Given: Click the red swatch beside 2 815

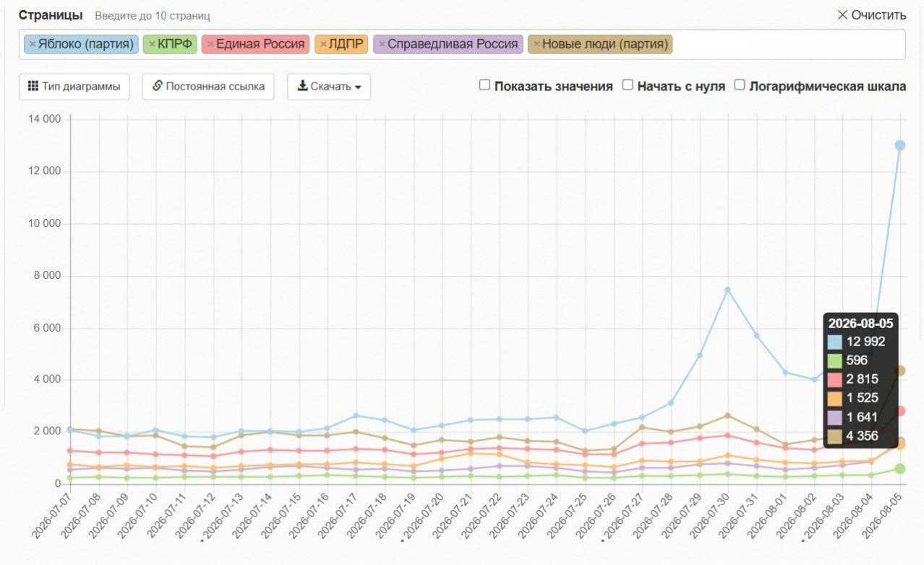Looking at the screenshot, I should coord(836,379).
